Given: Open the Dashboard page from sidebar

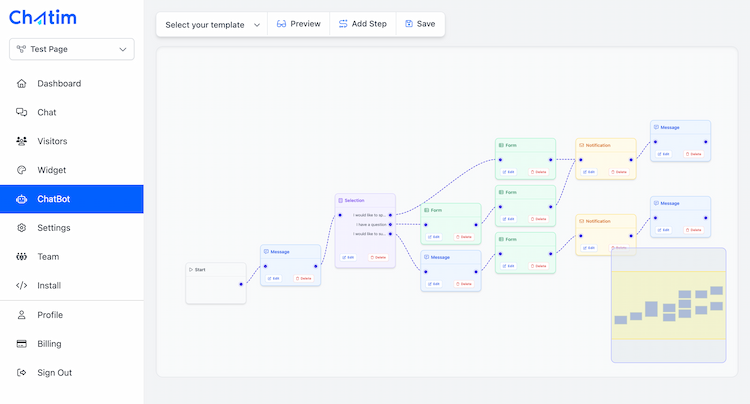Looking at the screenshot, I should coord(59,83).
